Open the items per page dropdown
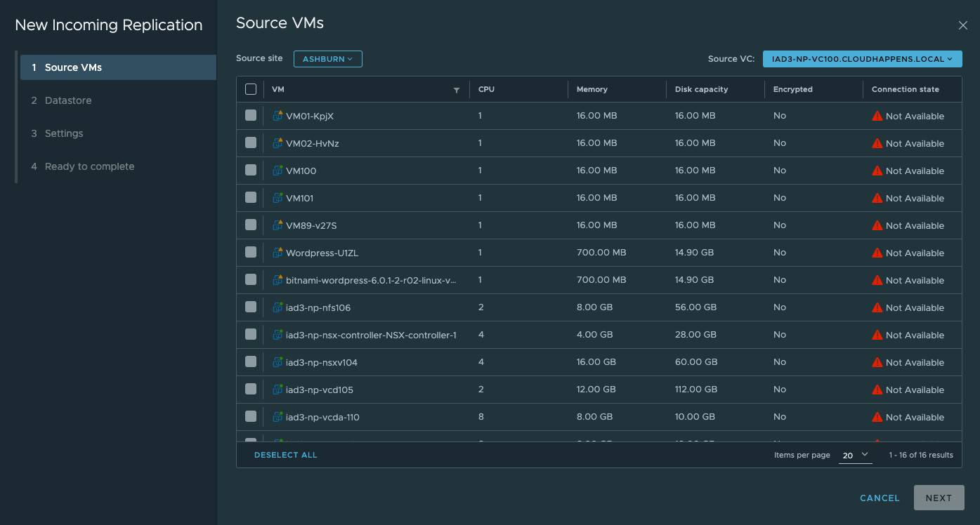Viewport: 980px width, 525px height. (x=855, y=456)
